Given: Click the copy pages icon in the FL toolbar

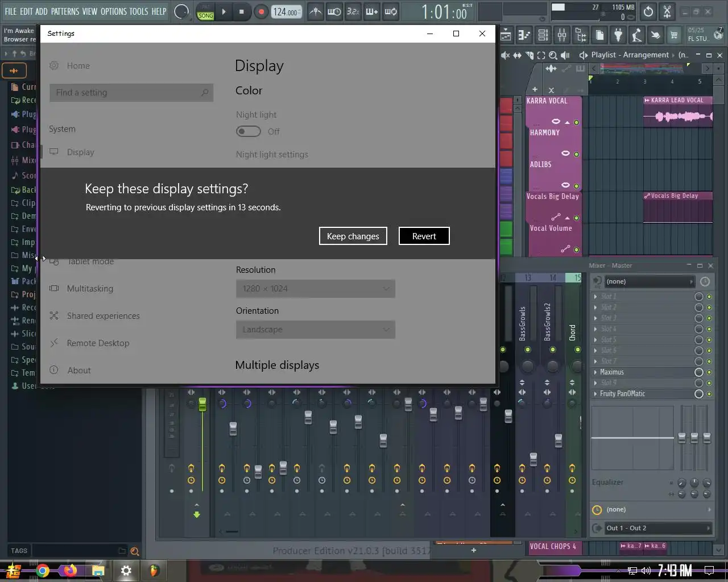Looking at the screenshot, I should click(x=599, y=35).
